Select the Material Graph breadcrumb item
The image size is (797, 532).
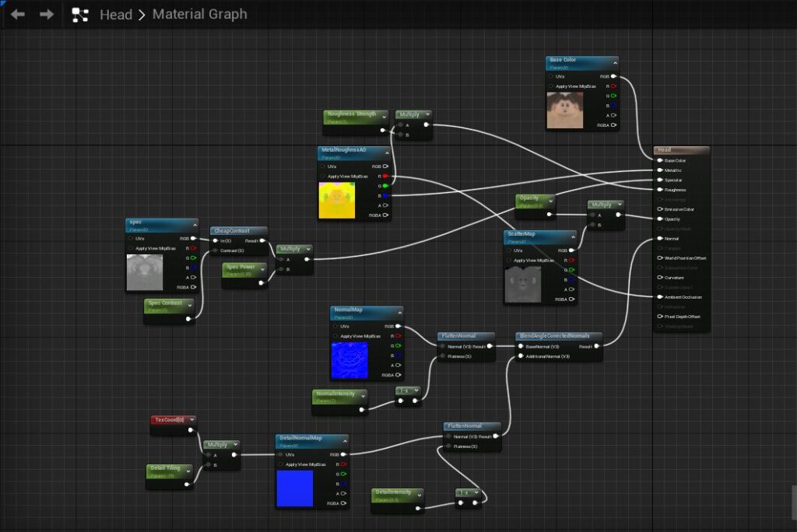pos(199,15)
